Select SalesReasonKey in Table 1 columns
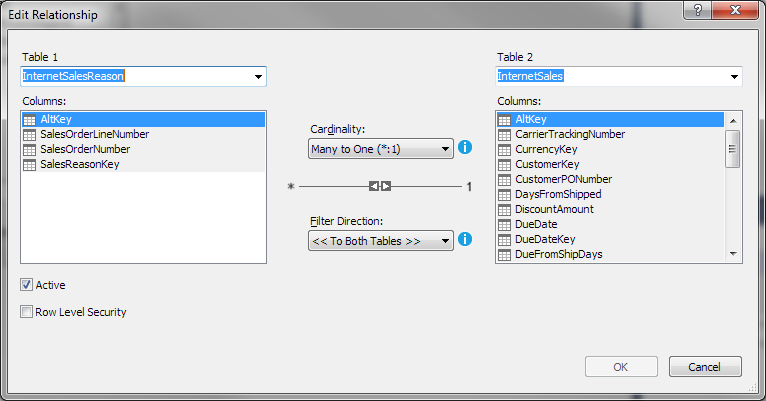Viewport: 766px width, 401px height. (143, 164)
